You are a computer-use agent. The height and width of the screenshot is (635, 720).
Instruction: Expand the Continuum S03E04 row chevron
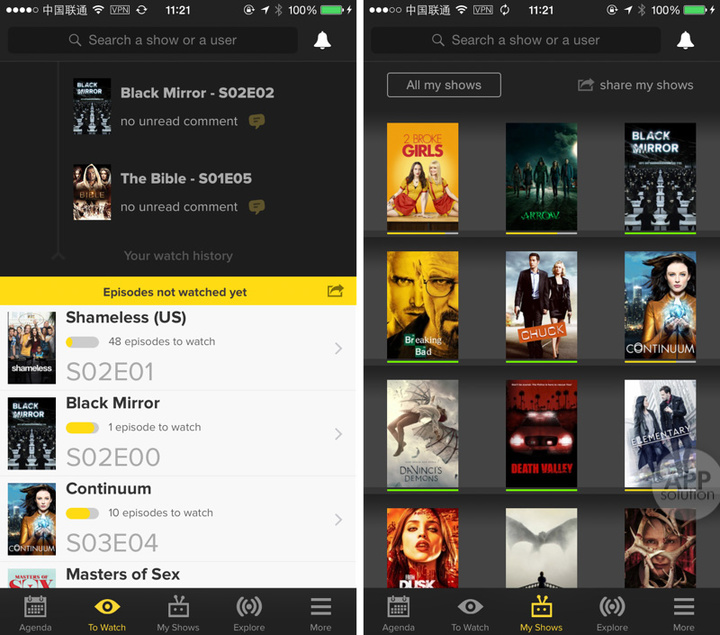pyautogui.click(x=338, y=520)
